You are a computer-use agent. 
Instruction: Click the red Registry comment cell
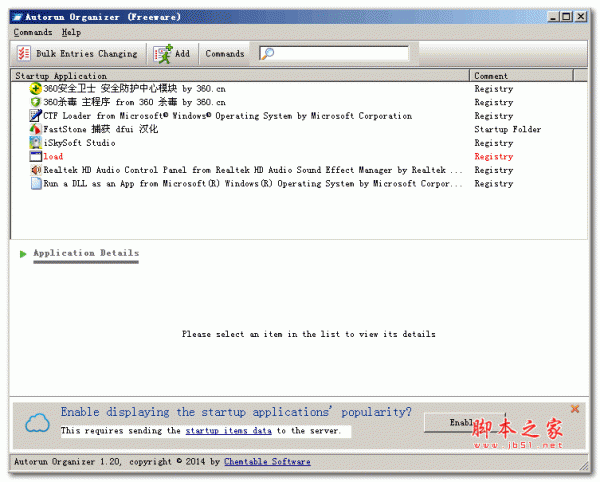point(494,156)
